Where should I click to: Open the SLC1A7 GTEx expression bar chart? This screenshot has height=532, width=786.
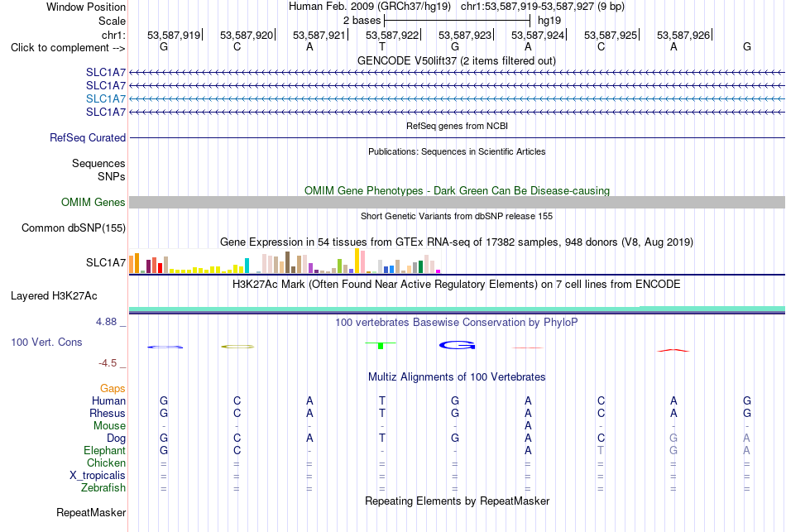tap(285, 261)
